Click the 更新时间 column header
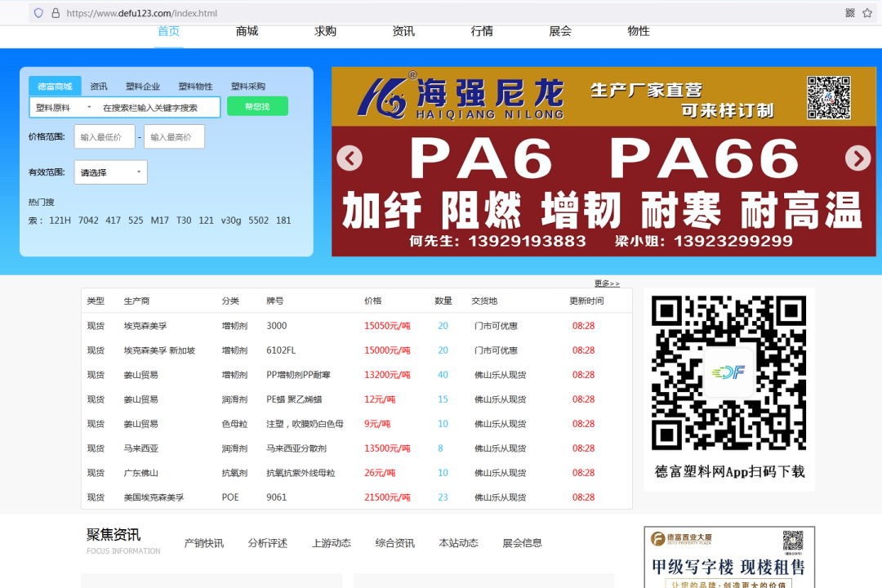Viewport: 882px width, 588px height. (x=586, y=301)
